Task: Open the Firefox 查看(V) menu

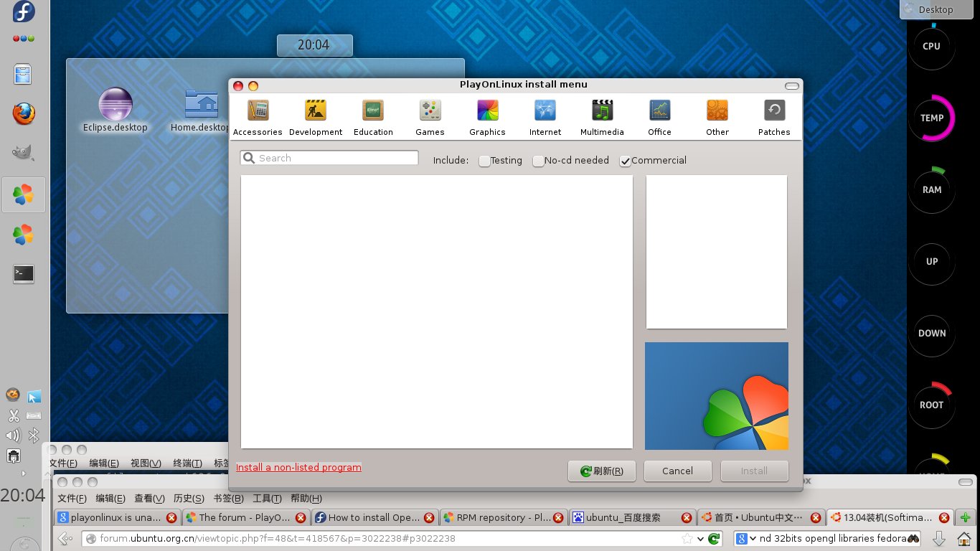Action: (x=149, y=499)
